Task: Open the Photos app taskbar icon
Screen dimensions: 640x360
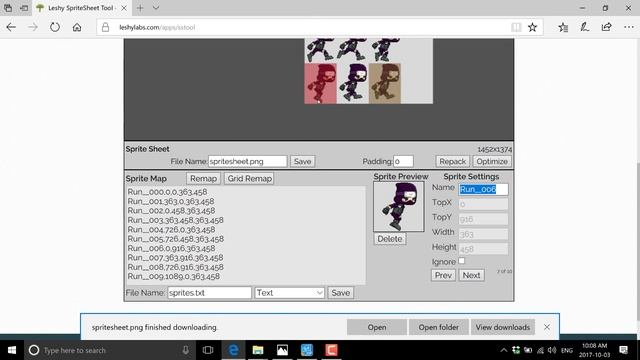Action: [282, 350]
